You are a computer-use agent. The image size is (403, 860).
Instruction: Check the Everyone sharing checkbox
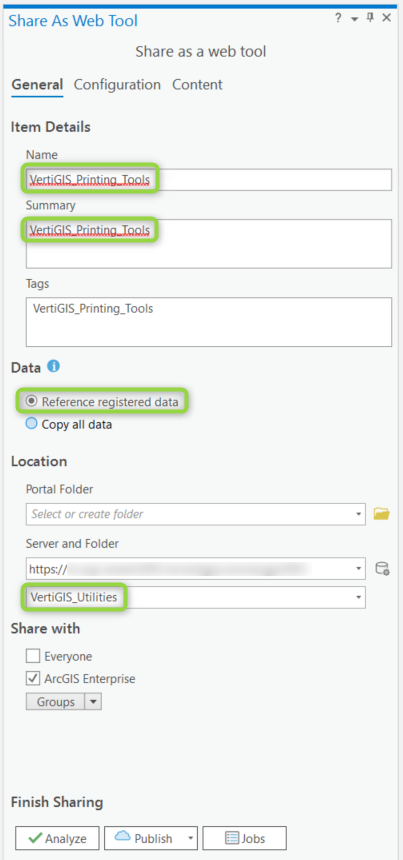33,656
